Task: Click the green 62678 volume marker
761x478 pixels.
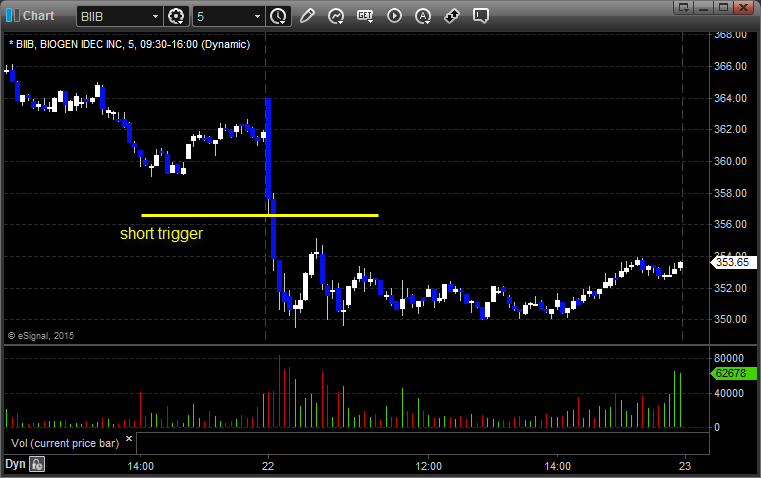Action: point(733,373)
